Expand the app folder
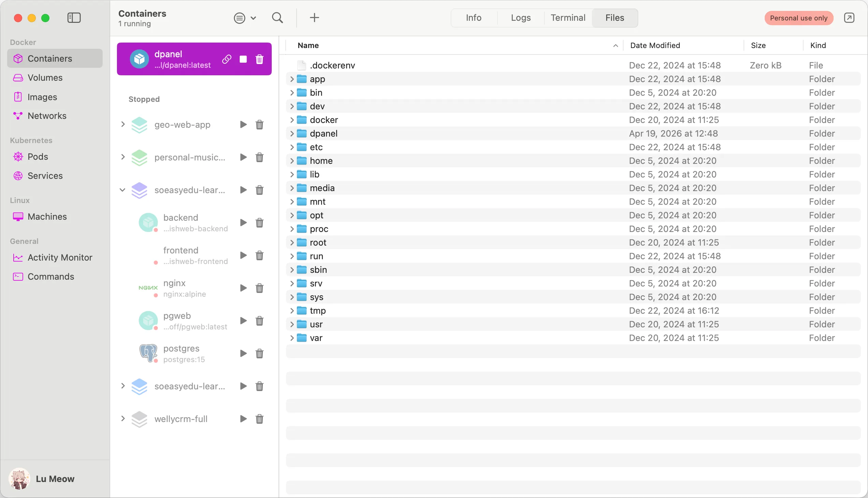The width and height of the screenshot is (868, 498). (292, 79)
